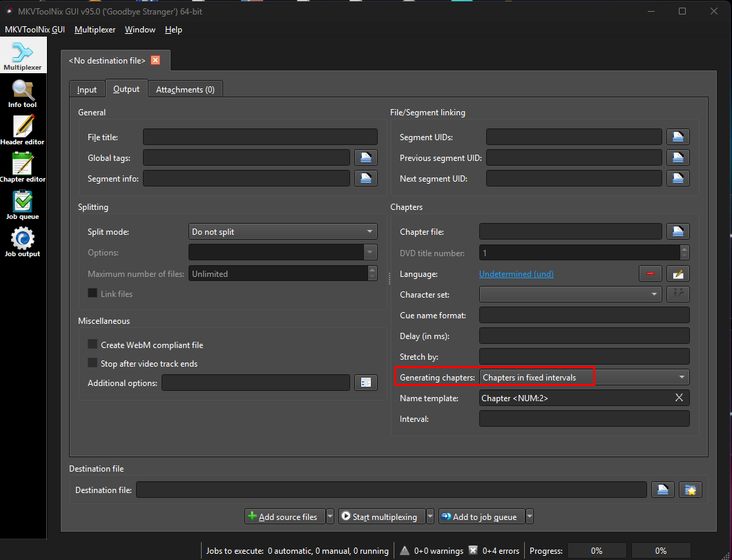This screenshot has width=732, height=560.
Task: Click Start multiplexing button
Action: click(382, 516)
